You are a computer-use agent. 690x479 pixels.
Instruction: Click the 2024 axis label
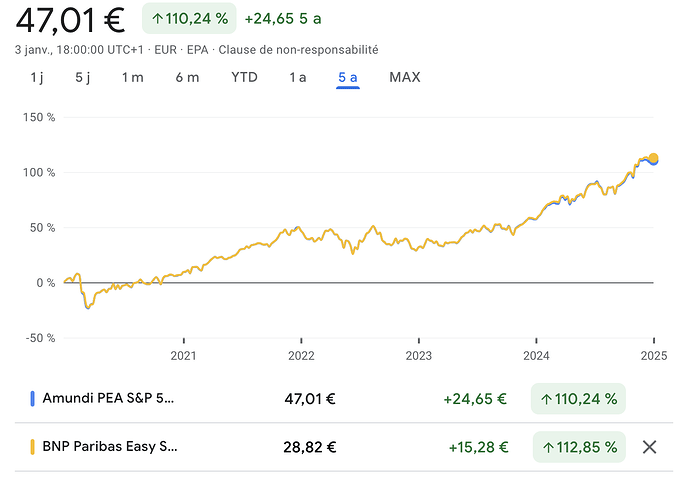(536, 355)
